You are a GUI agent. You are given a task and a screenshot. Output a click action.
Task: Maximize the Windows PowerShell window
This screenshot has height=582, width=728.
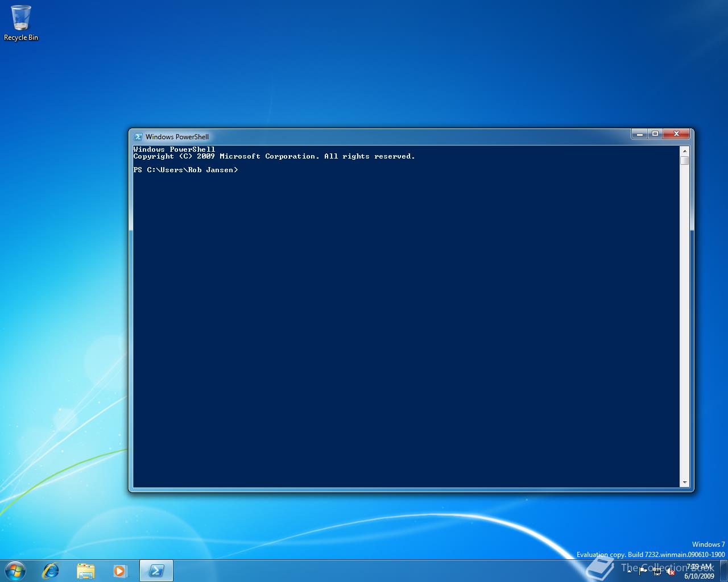pos(655,134)
